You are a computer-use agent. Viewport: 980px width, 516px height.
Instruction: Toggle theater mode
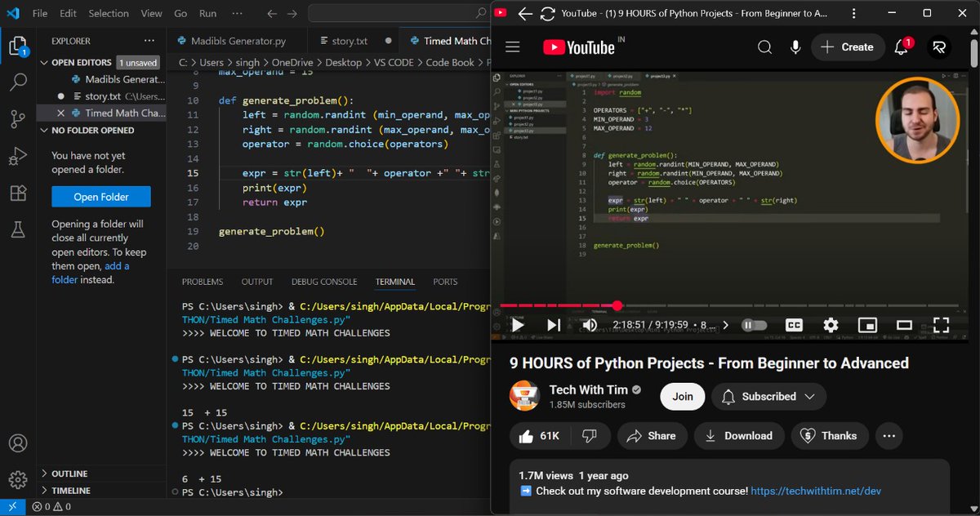(904, 325)
